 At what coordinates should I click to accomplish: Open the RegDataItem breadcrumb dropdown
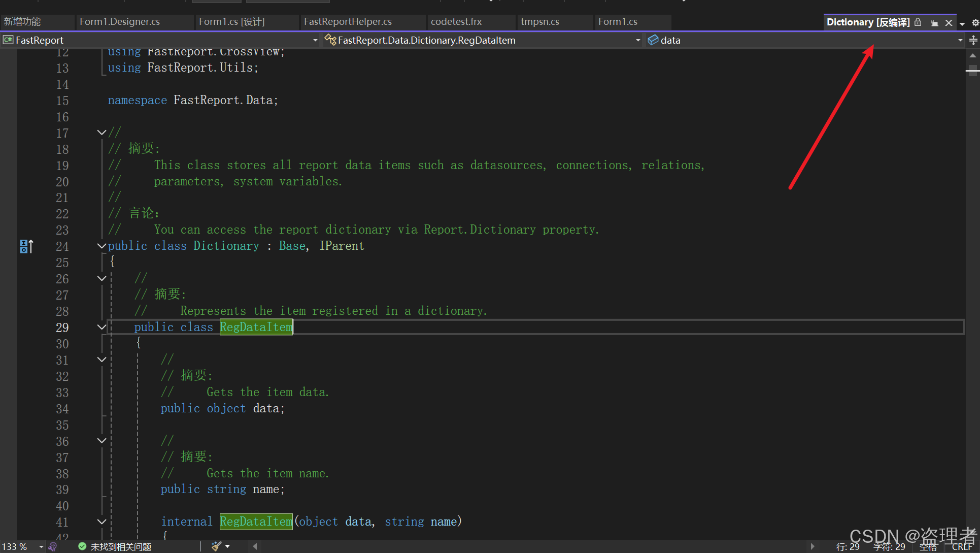coord(638,40)
